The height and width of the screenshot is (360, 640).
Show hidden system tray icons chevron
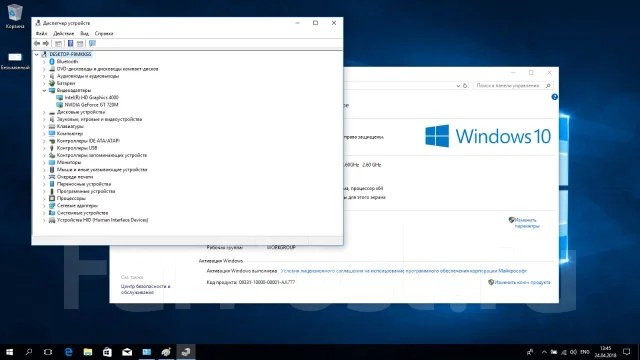[544, 352]
